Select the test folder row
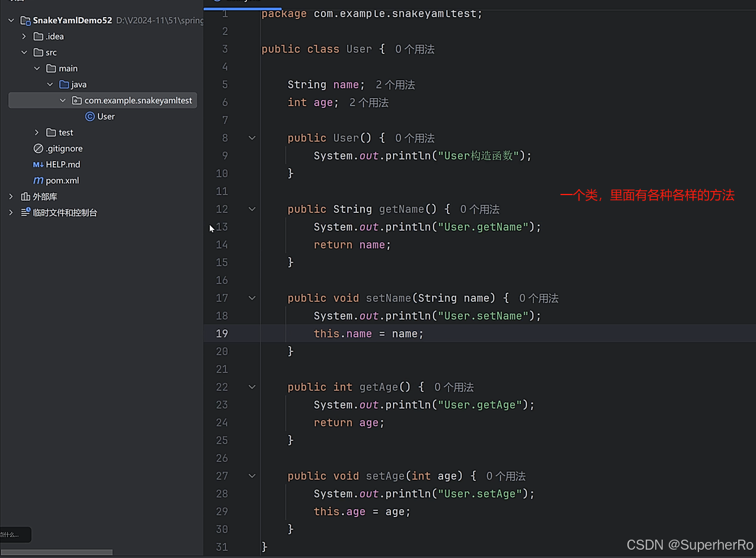The image size is (756, 558). [102, 132]
